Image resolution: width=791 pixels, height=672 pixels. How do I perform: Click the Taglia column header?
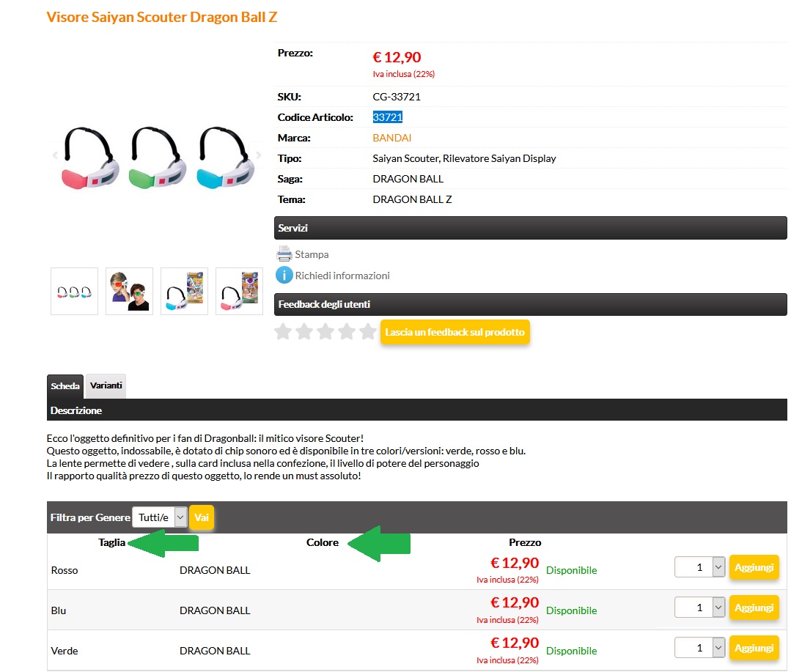111,542
